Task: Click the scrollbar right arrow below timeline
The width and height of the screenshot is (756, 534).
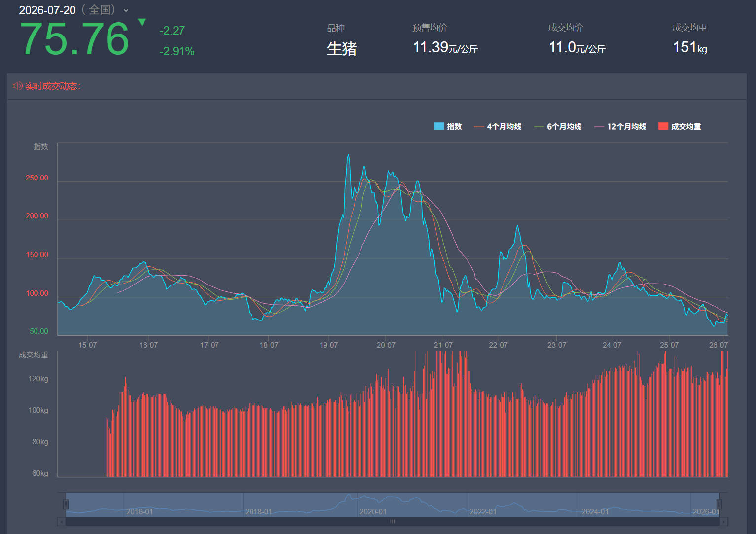Action: tap(724, 521)
